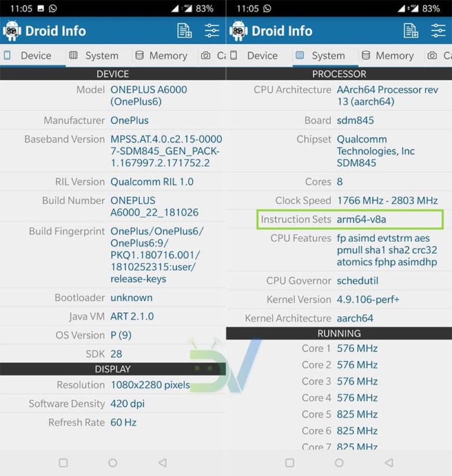Switch to Memory tab in left screen

tap(165, 56)
